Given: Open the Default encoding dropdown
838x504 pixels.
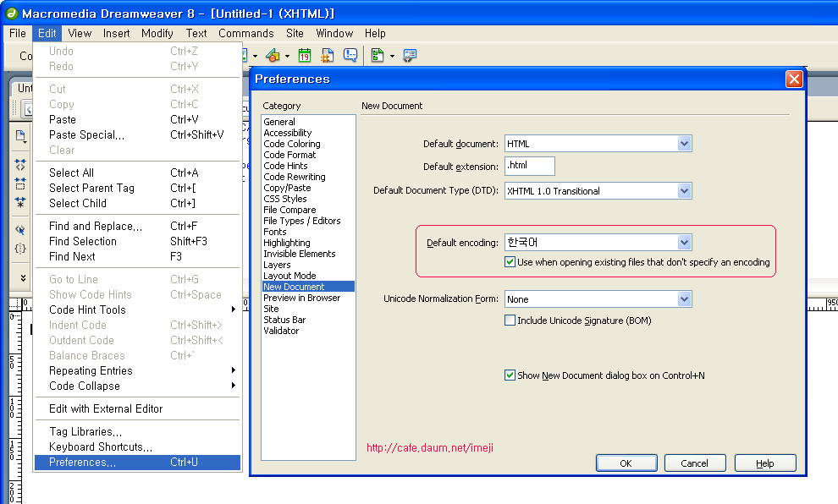Looking at the screenshot, I should pyautogui.click(x=684, y=243).
